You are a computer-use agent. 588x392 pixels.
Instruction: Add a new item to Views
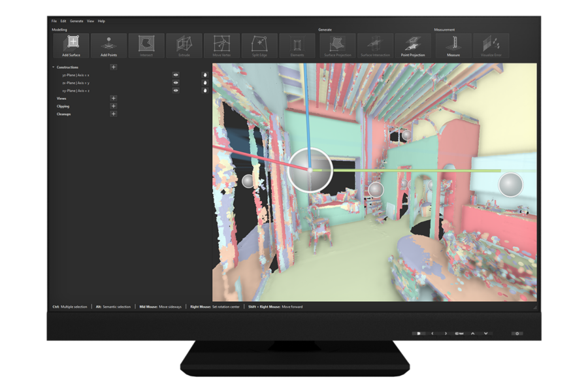114,98
